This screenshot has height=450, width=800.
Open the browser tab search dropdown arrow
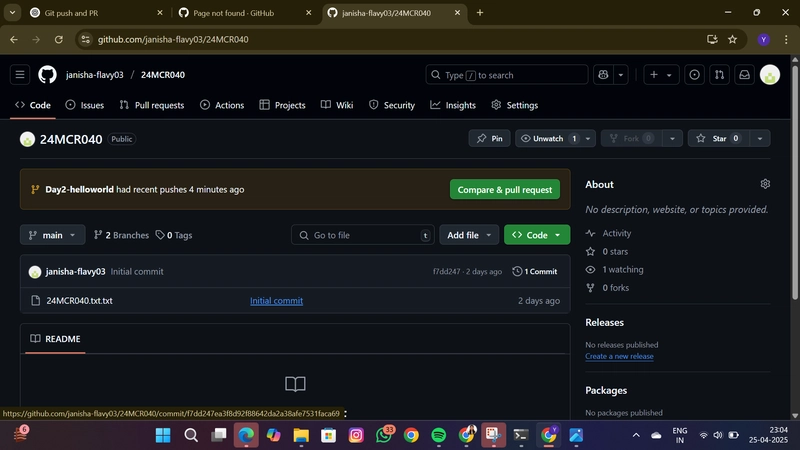click(12, 13)
